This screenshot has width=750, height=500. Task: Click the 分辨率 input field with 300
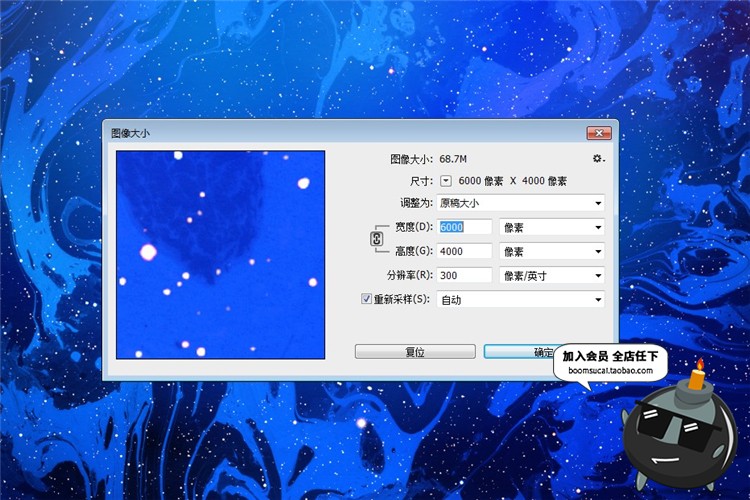(464, 275)
